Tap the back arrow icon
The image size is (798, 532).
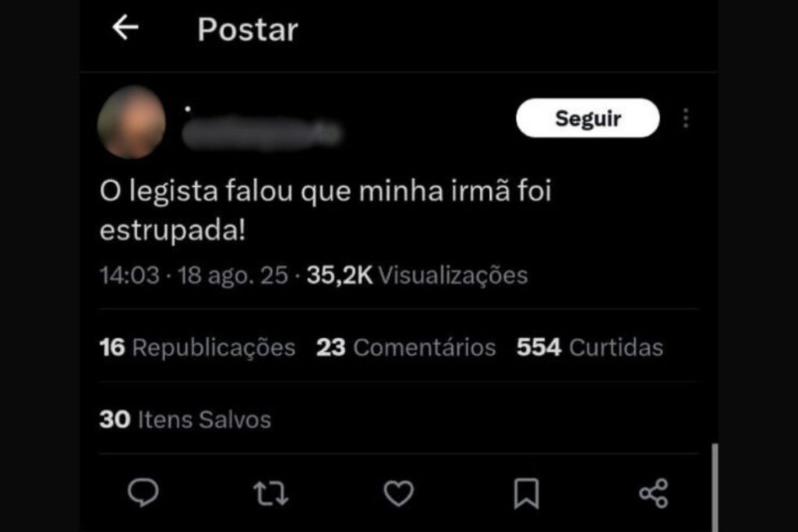click(125, 27)
